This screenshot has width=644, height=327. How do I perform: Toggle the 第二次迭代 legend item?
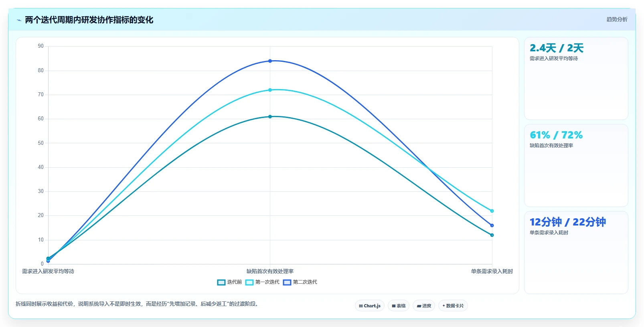pyautogui.click(x=300, y=282)
